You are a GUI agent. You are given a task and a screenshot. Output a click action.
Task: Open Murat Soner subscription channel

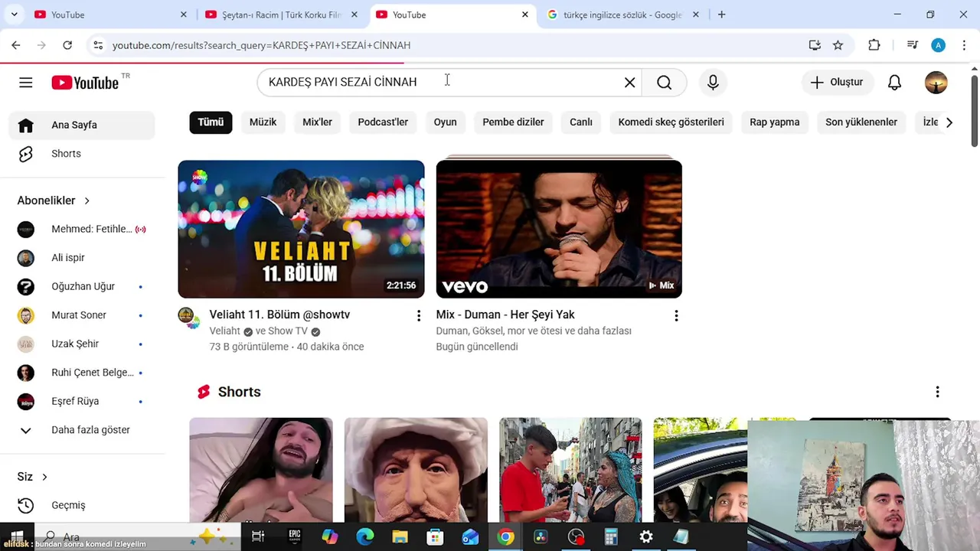coord(82,315)
